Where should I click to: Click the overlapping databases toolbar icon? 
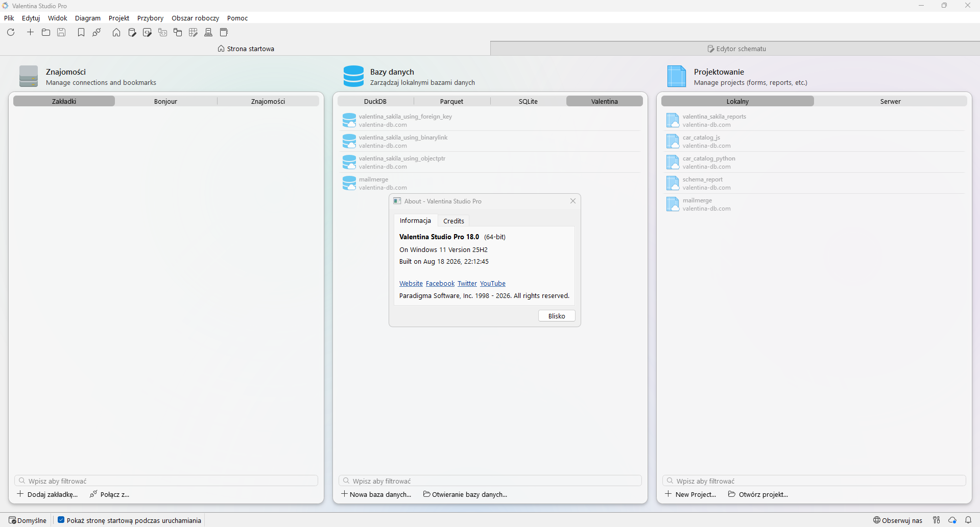[178, 32]
